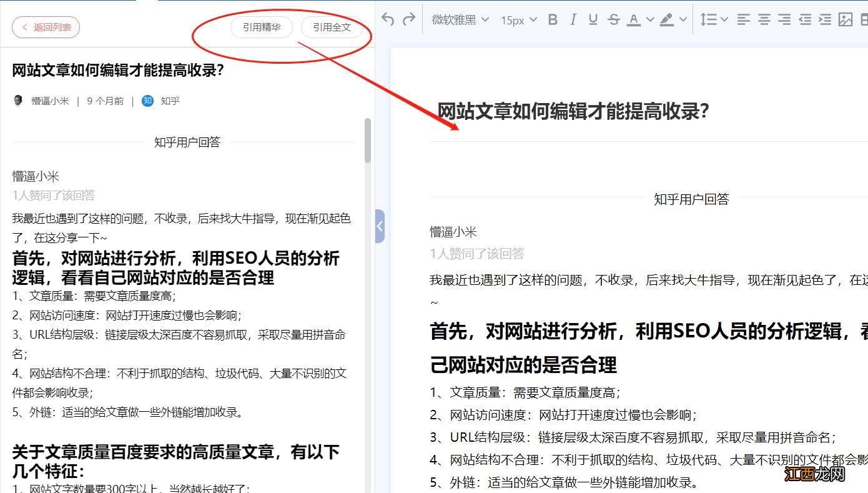This screenshot has height=493, width=868.
Task: Open the 微软雅黑 font family dropdown
Action: (x=460, y=20)
